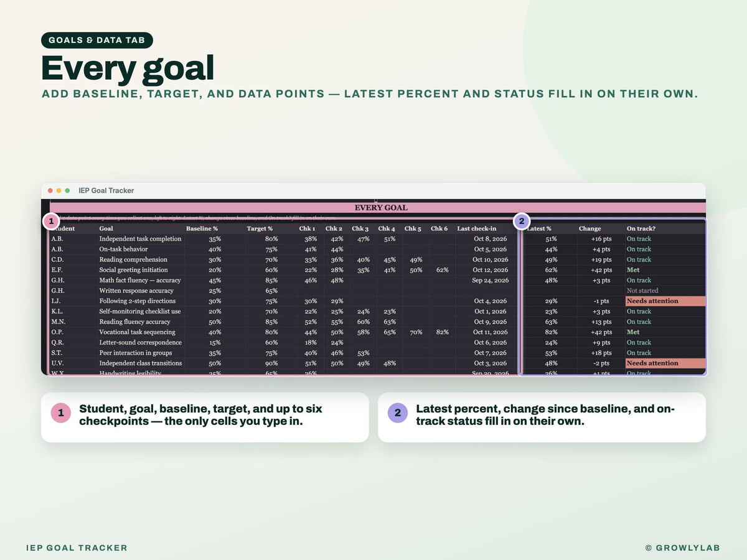
Task: Select the 82% Chk 6 cell
Action: [x=442, y=332]
